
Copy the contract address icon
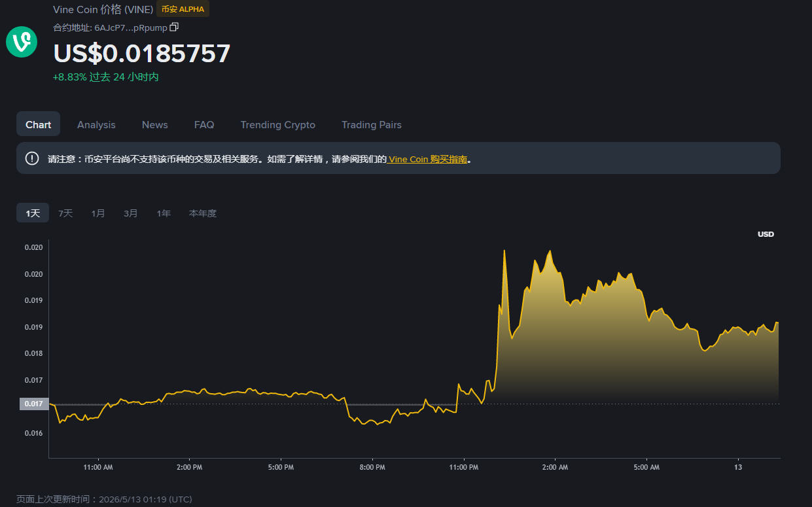pos(174,27)
